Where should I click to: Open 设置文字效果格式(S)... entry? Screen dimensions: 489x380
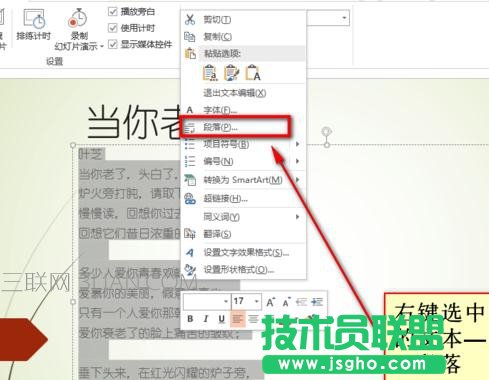[243, 253]
